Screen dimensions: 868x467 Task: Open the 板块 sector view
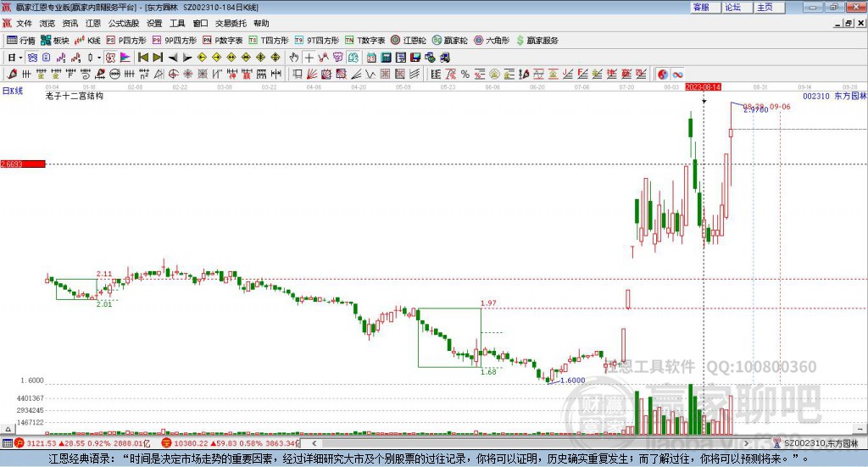pos(54,41)
